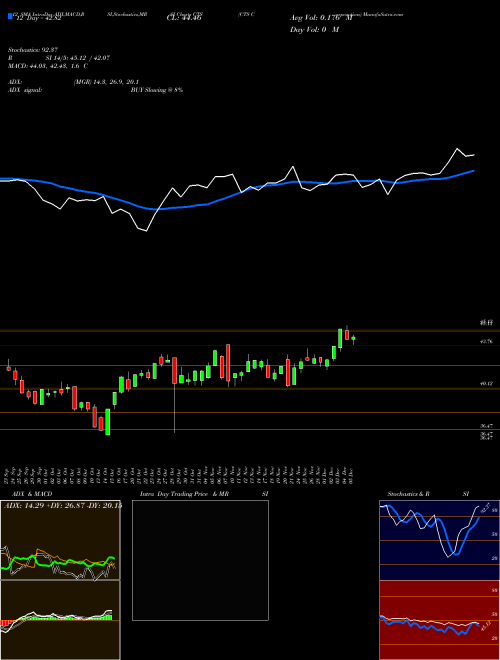This screenshot has width=500, height=660.
Task: Click the '(MGR) 14.3, 26.9, 20.1' ADX values
Action: coord(106,82)
